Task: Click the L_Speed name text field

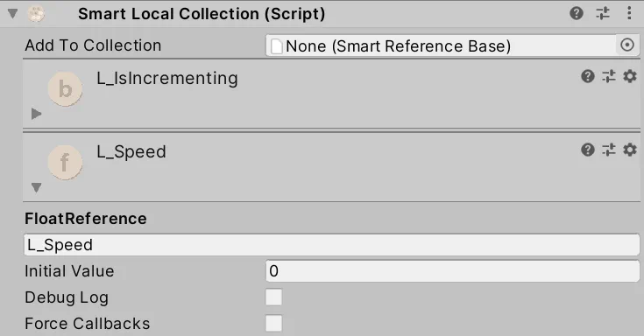Action: point(332,245)
